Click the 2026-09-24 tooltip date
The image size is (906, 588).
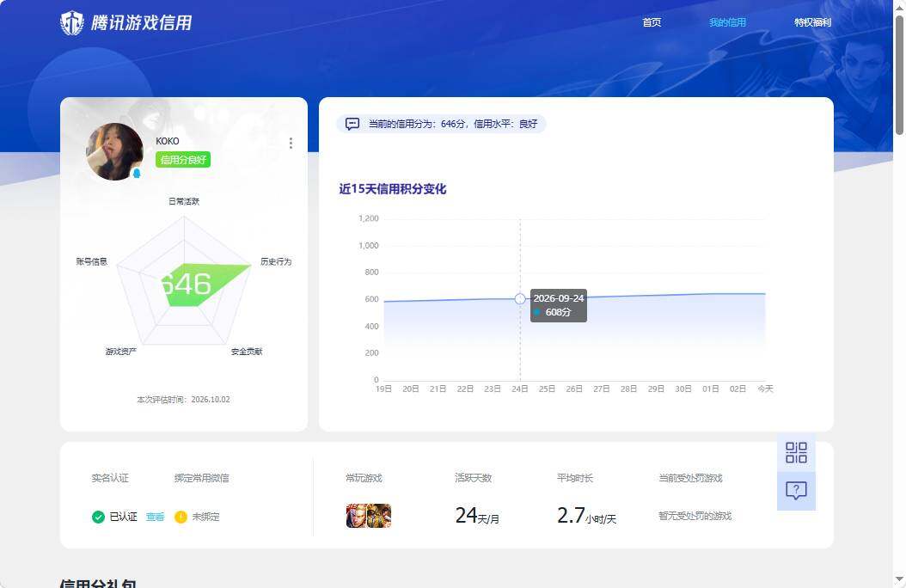559,298
